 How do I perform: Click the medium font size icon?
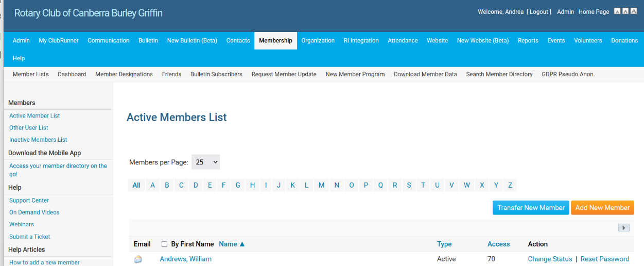[625, 11]
